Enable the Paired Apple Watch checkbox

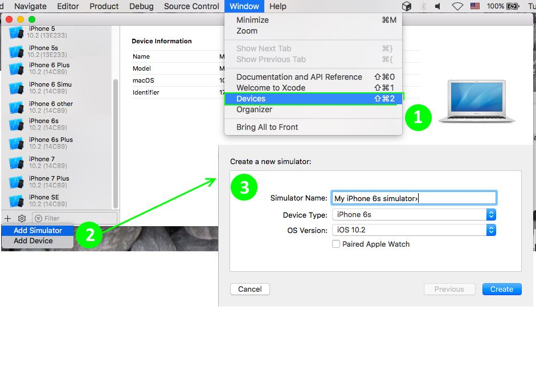tap(336, 244)
